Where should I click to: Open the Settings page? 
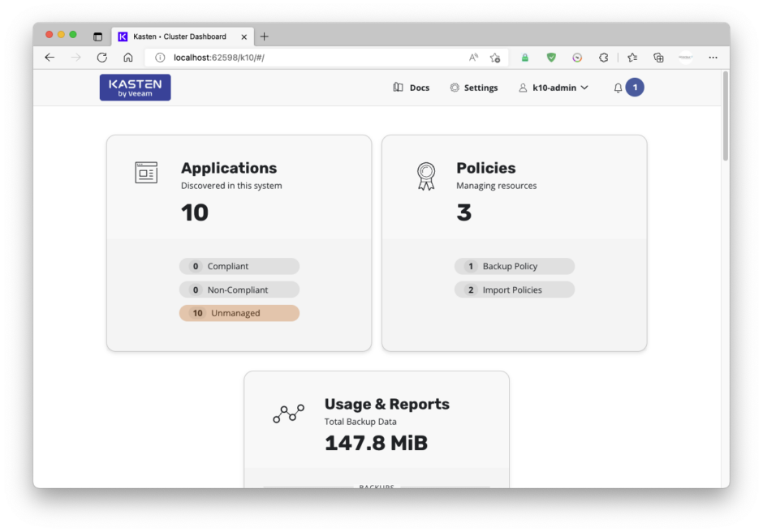[474, 88]
